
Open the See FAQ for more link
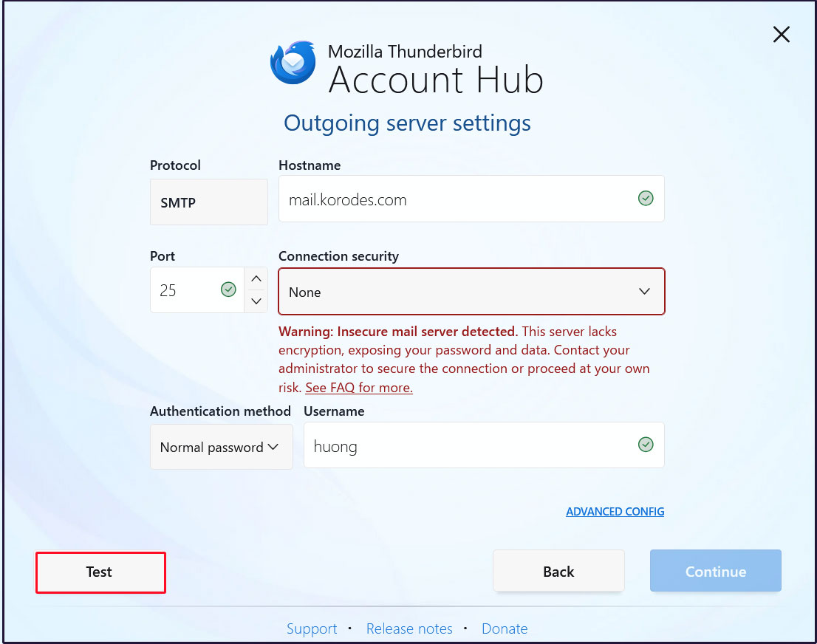pyautogui.click(x=359, y=388)
